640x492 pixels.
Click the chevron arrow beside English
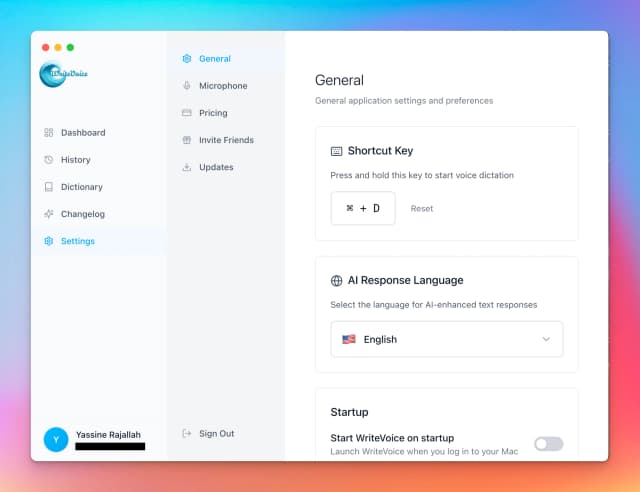pyautogui.click(x=546, y=339)
